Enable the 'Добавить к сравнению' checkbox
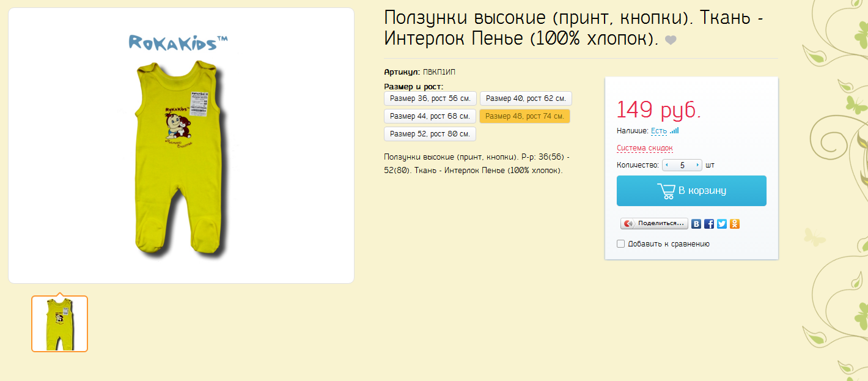The image size is (868, 381). click(x=621, y=244)
